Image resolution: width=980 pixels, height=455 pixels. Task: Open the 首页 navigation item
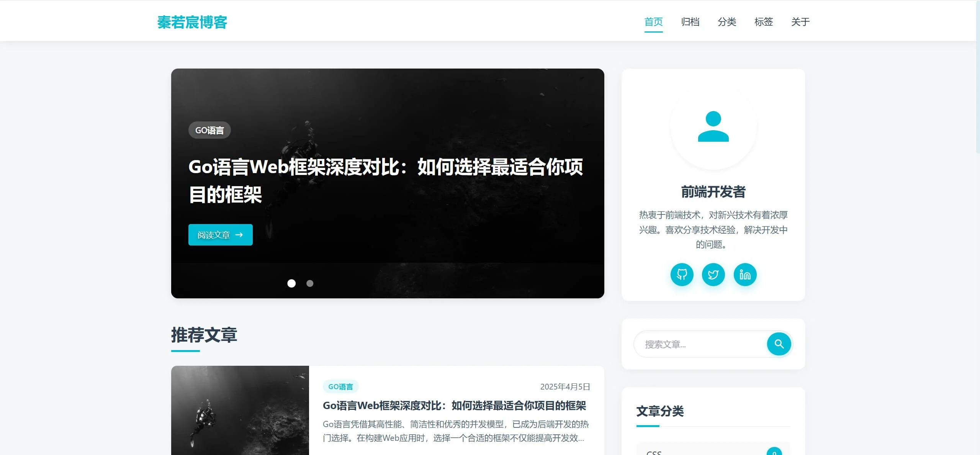[x=653, y=22]
